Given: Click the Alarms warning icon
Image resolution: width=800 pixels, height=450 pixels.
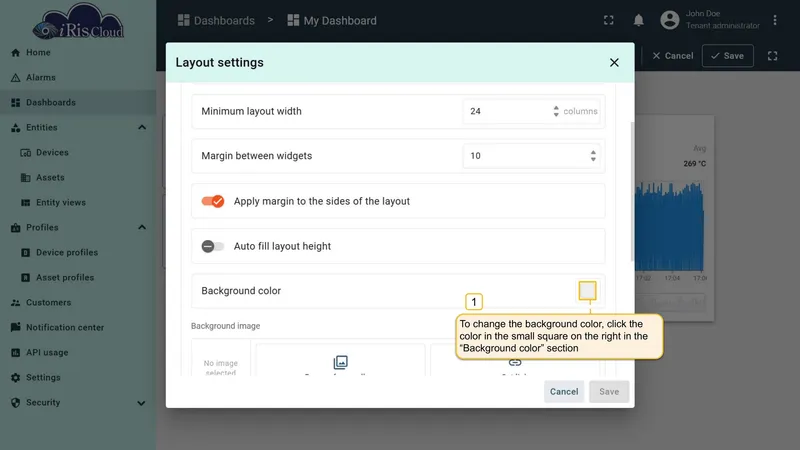Looking at the screenshot, I should tap(15, 78).
